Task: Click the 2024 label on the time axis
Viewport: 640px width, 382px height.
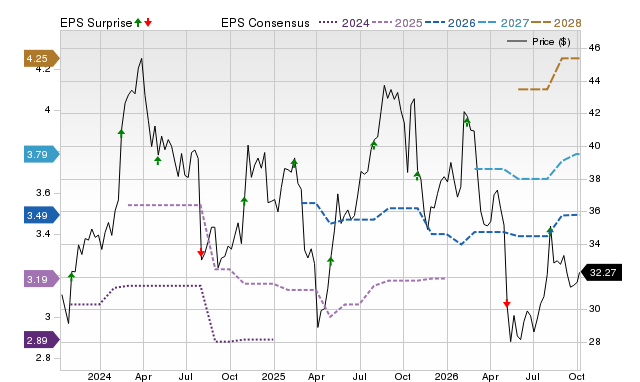Action: [100, 376]
